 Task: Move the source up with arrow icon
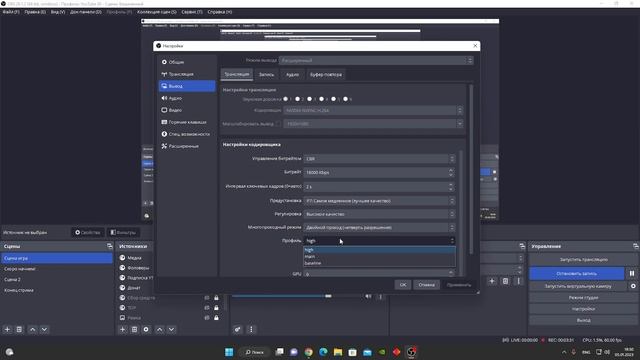[x=160, y=329]
